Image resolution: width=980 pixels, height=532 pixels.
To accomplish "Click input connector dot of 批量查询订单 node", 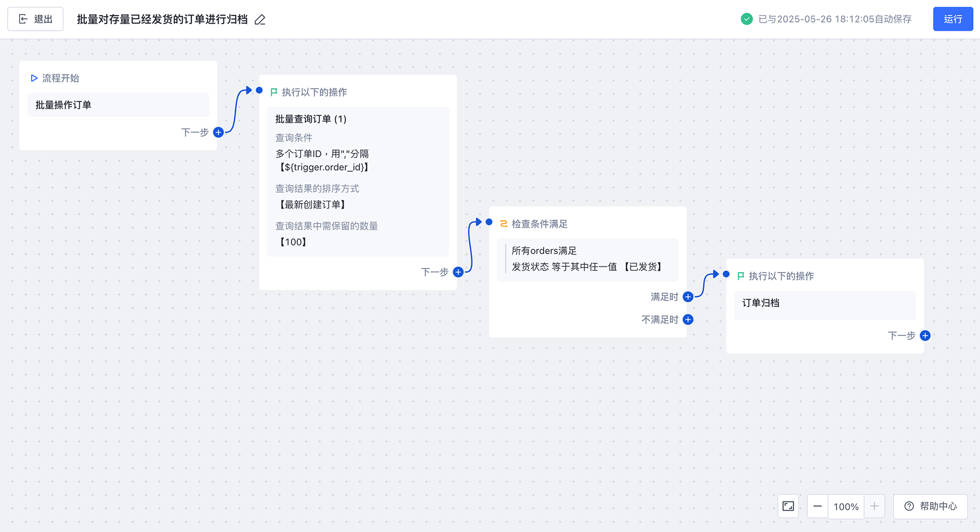I will pyautogui.click(x=259, y=91).
